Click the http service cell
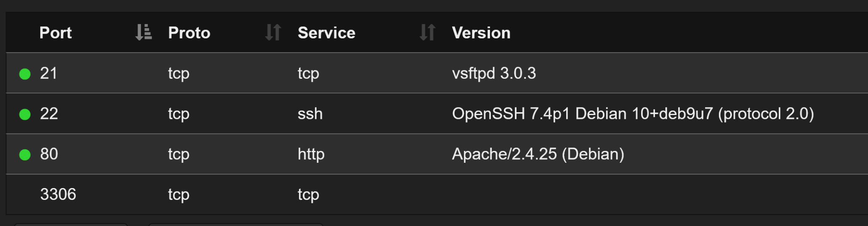The height and width of the screenshot is (226, 868). (x=311, y=154)
